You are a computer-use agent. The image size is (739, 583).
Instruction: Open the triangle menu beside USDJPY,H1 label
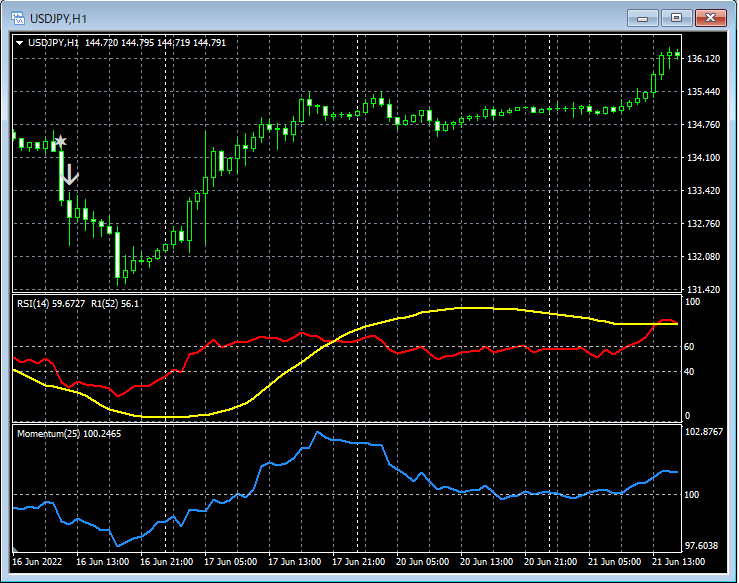[19, 43]
